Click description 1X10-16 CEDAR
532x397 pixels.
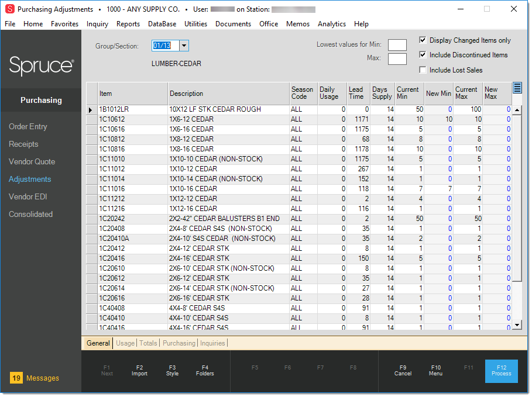[x=229, y=189]
